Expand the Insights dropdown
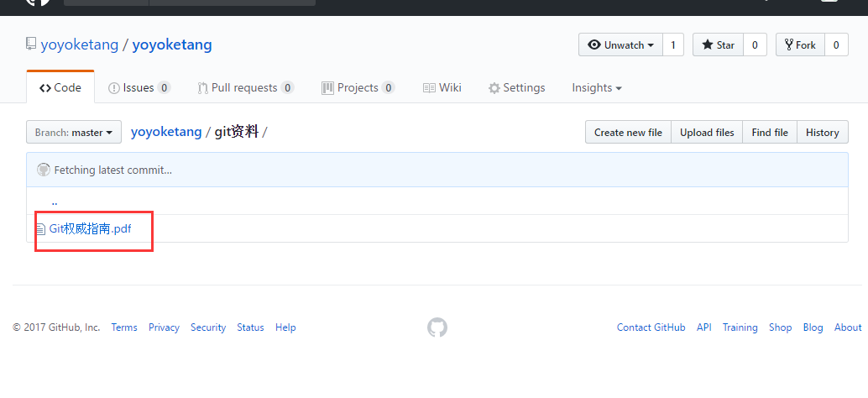Viewport: 868px width, 398px height. pos(597,87)
